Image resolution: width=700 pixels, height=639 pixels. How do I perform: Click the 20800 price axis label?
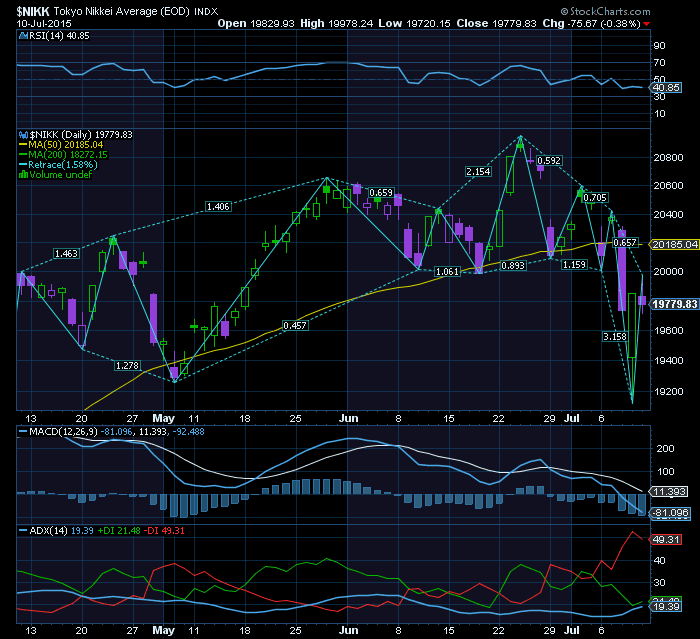(668, 158)
